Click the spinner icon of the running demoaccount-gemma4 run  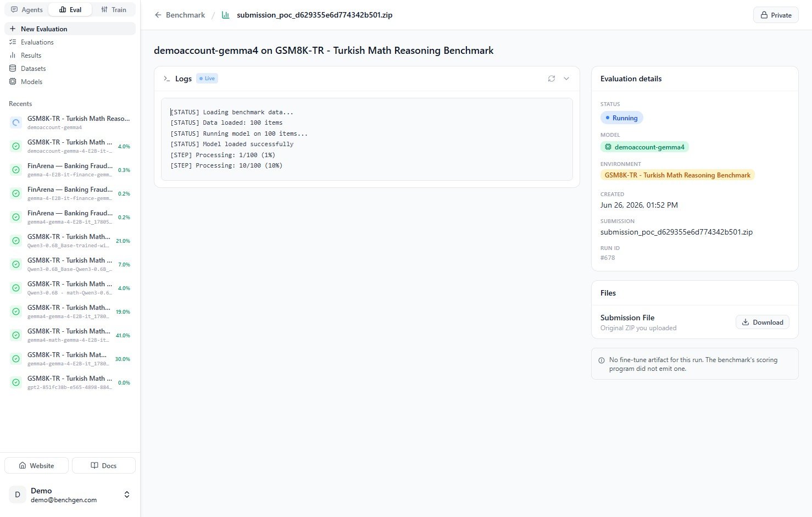(16, 123)
